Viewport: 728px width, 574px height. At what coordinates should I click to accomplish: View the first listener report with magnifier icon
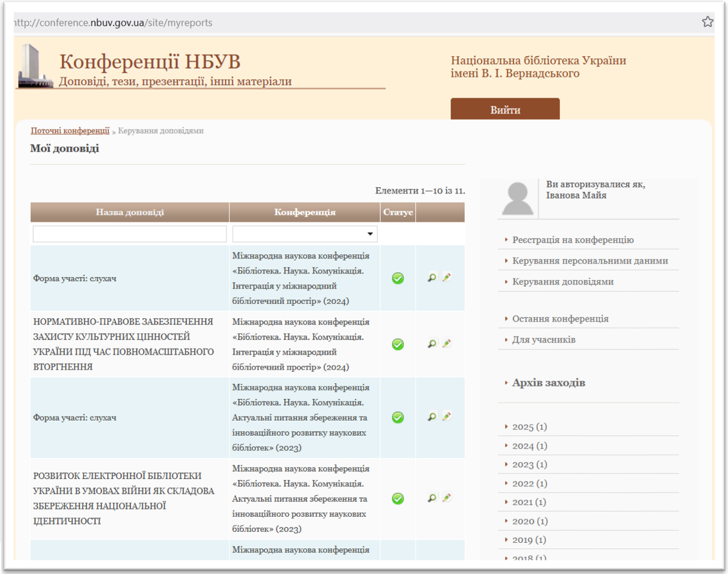(432, 277)
